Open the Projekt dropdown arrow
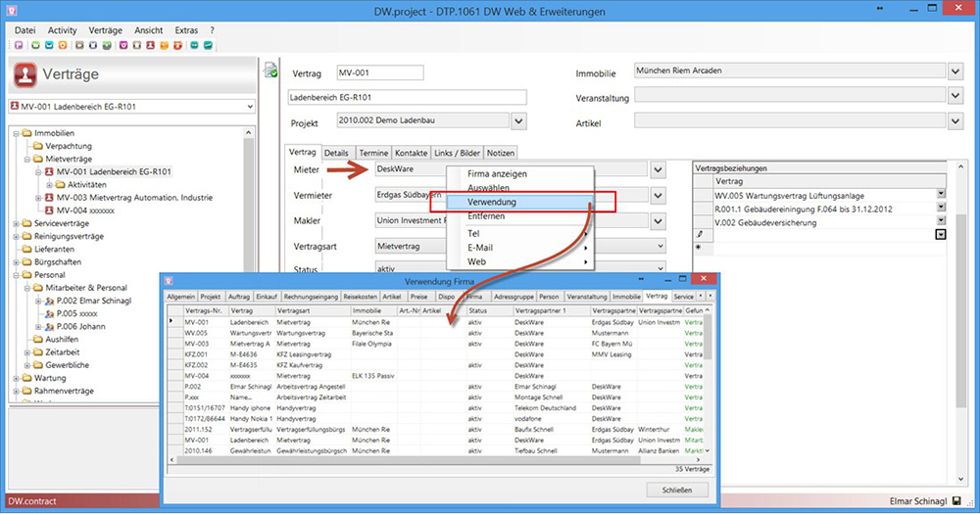This screenshot has height=514, width=980. [518, 121]
